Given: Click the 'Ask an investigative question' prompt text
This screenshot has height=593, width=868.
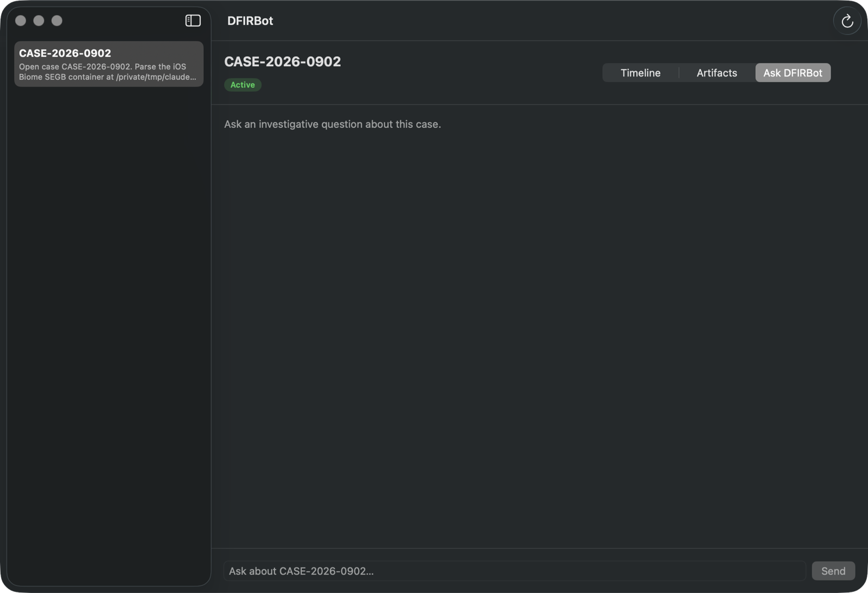Looking at the screenshot, I should (x=333, y=124).
